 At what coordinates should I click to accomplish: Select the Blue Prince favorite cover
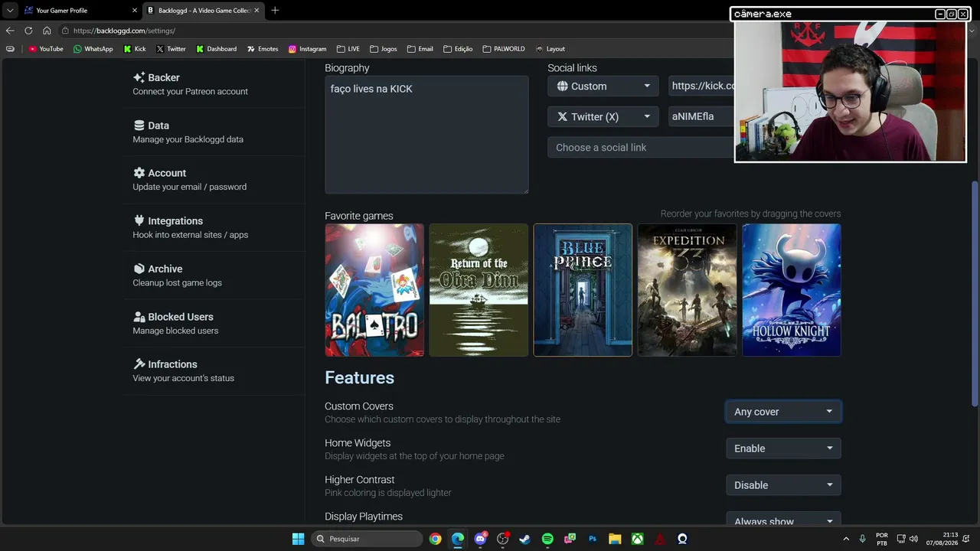pyautogui.click(x=583, y=290)
